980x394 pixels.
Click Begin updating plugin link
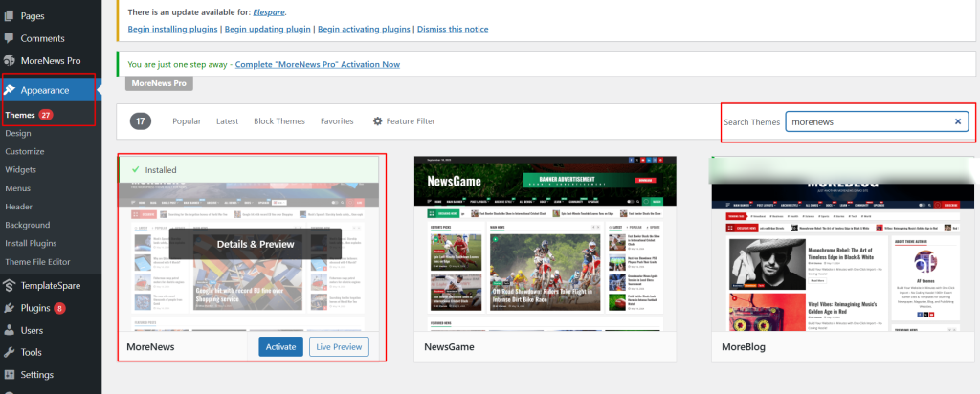(269, 29)
